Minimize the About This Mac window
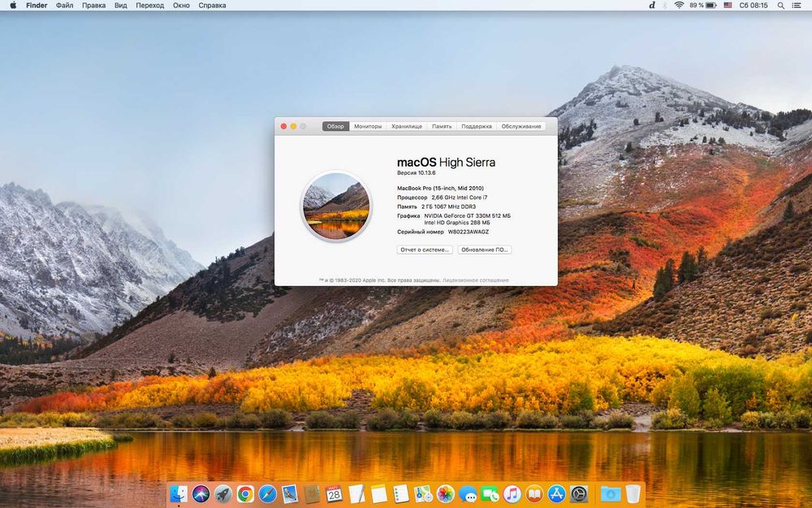The height and width of the screenshot is (508, 812). pyautogui.click(x=293, y=126)
